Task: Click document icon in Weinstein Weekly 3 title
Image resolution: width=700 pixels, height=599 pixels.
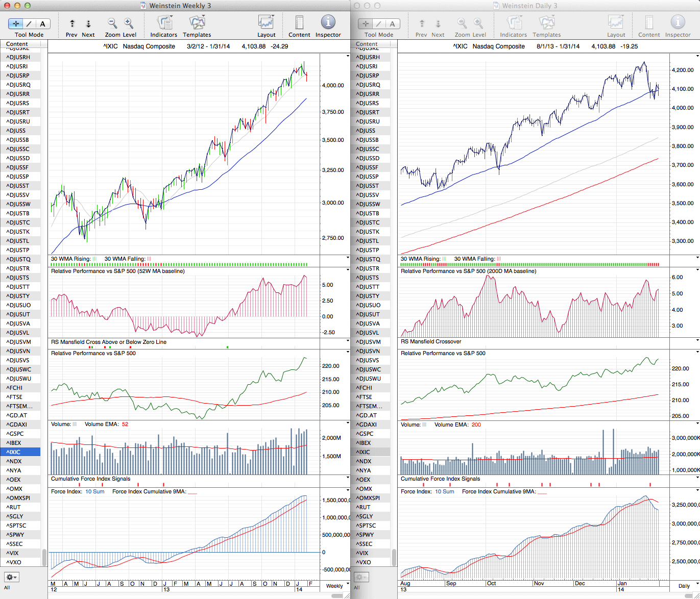Action: pyautogui.click(x=143, y=6)
